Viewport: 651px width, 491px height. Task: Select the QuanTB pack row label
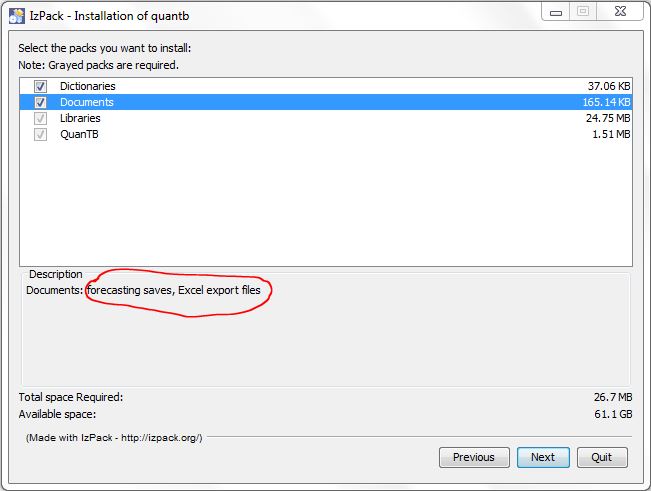(x=79, y=134)
